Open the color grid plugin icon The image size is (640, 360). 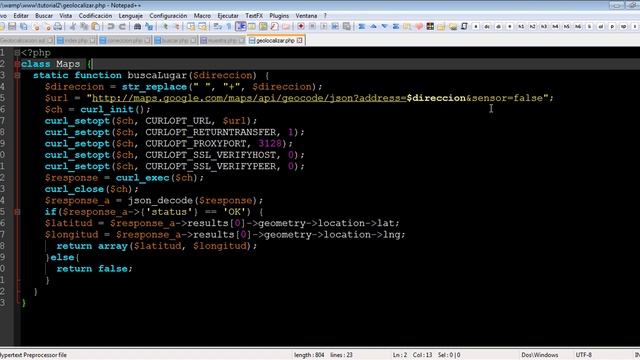pos(430,27)
